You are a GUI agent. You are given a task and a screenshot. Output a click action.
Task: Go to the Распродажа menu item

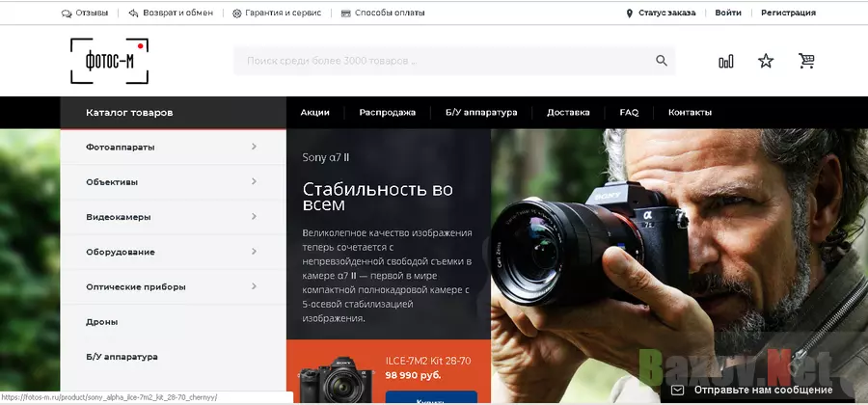pyautogui.click(x=387, y=112)
